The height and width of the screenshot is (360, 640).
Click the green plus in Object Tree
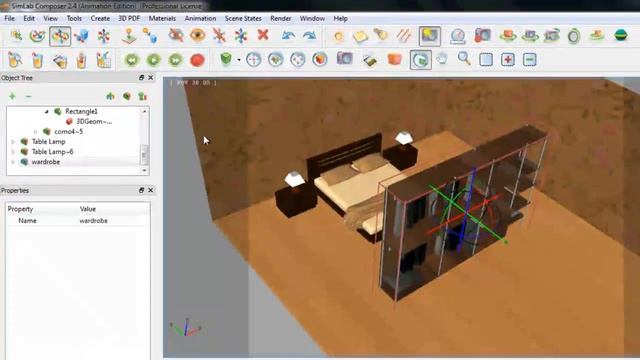coord(12,96)
